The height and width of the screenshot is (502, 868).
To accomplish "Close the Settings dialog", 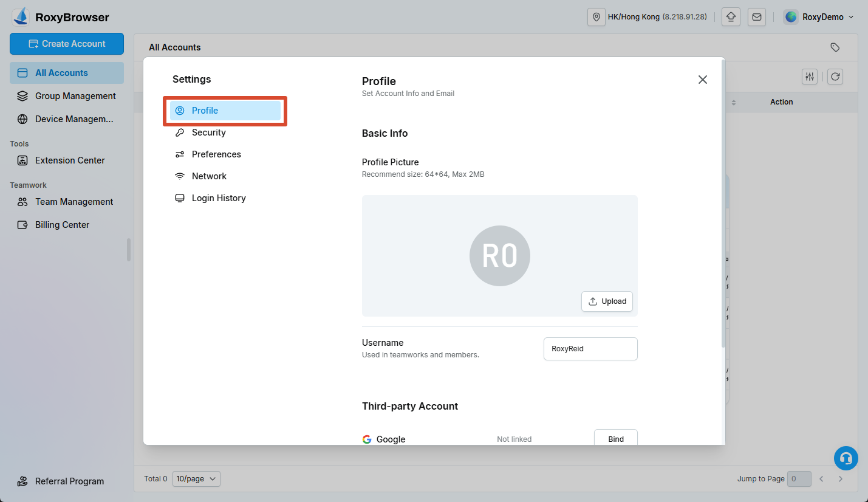I will [x=703, y=80].
